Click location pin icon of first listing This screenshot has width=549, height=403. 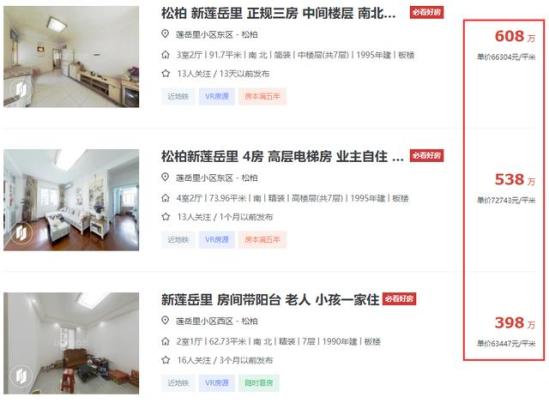point(165,34)
